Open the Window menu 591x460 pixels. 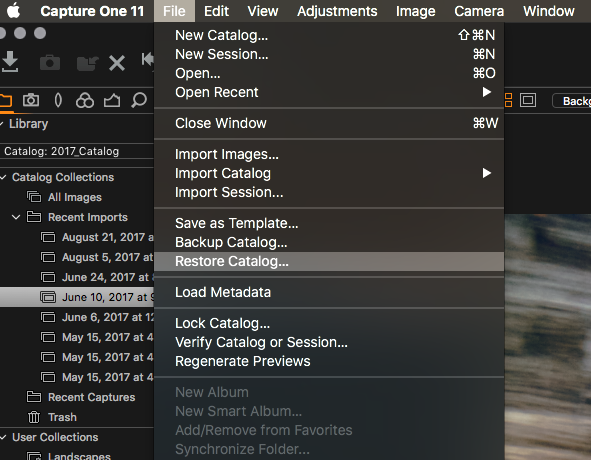click(x=549, y=11)
